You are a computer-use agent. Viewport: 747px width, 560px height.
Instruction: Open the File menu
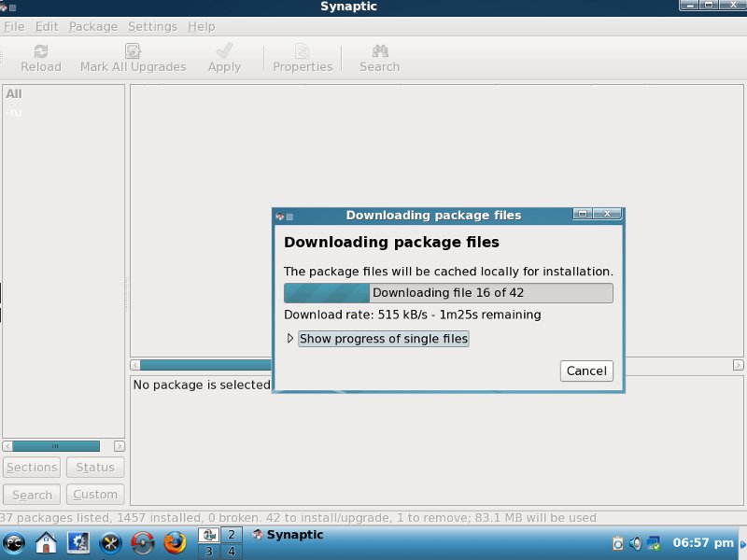[14, 26]
